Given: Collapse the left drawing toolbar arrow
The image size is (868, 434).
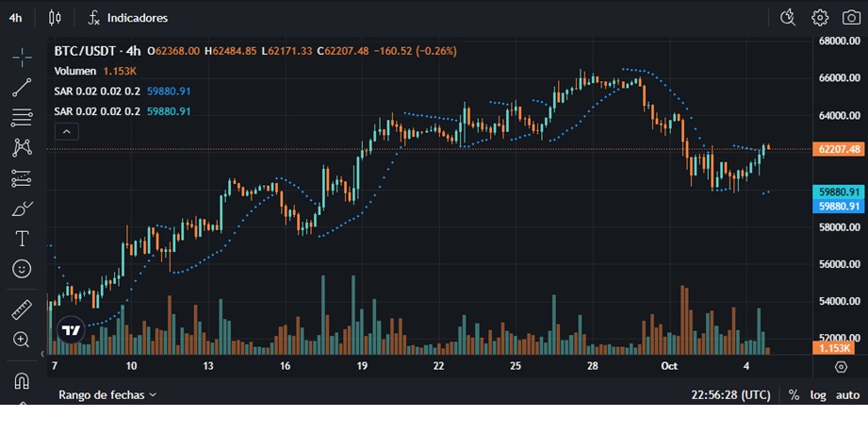Looking at the screenshot, I should pyautogui.click(x=42, y=353).
